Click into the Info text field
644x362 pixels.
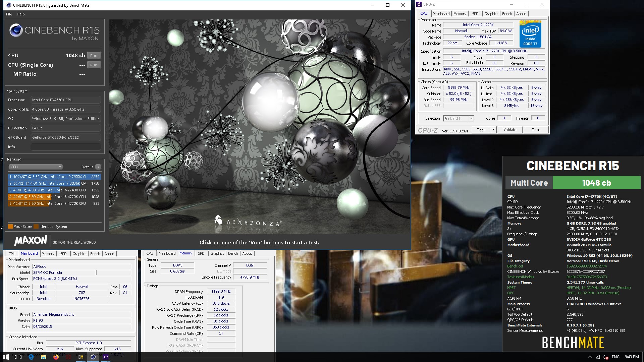[x=66, y=147]
